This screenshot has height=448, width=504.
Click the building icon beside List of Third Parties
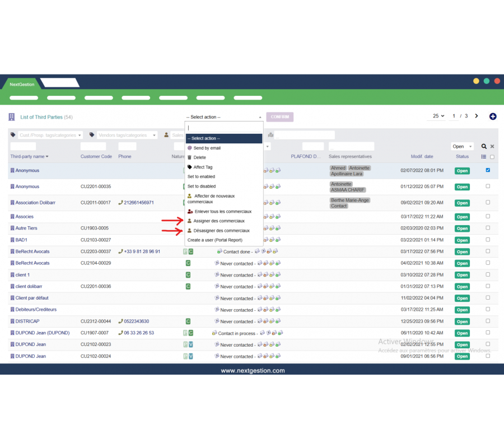[11, 117]
